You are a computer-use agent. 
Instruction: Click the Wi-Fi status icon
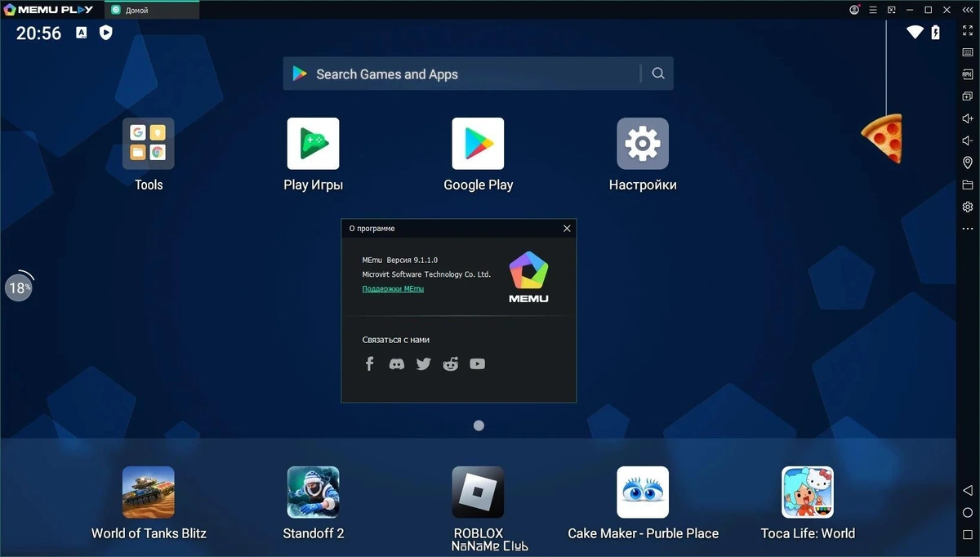(x=915, y=33)
